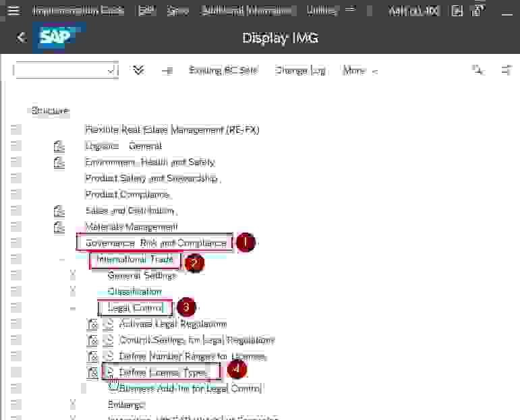Select row marker beside Materials Management
The image size is (520, 420).
tap(16, 227)
